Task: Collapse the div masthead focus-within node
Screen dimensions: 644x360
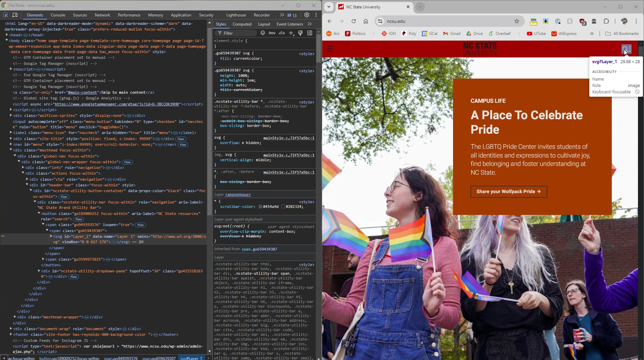Action: coord(11,150)
